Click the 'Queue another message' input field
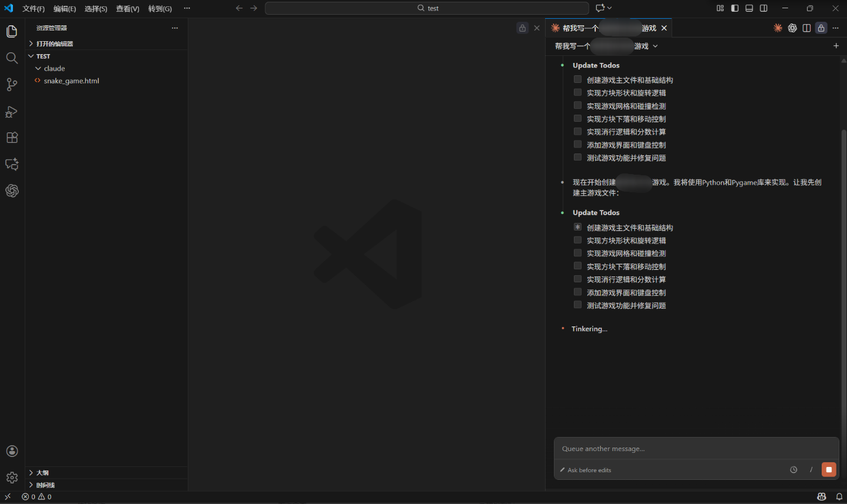This screenshot has width=847, height=504. (x=696, y=449)
